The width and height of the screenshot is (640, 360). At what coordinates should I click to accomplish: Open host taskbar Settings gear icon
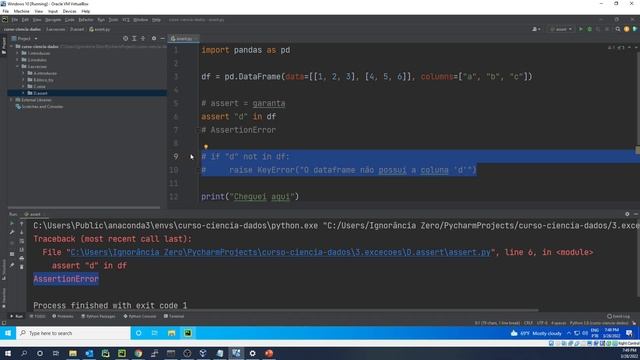[x=253, y=353]
